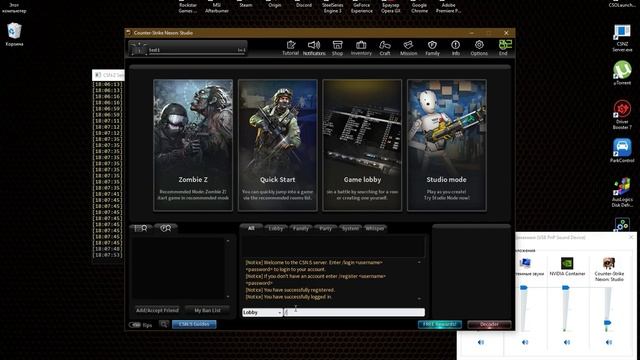
Task: Click friends list scroll-up arrow
Action: tap(228, 241)
